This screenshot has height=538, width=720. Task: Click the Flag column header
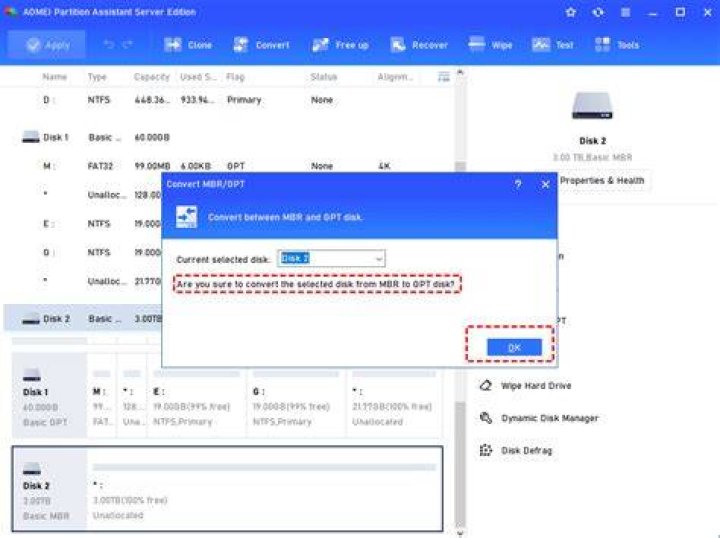pyautogui.click(x=235, y=77)
